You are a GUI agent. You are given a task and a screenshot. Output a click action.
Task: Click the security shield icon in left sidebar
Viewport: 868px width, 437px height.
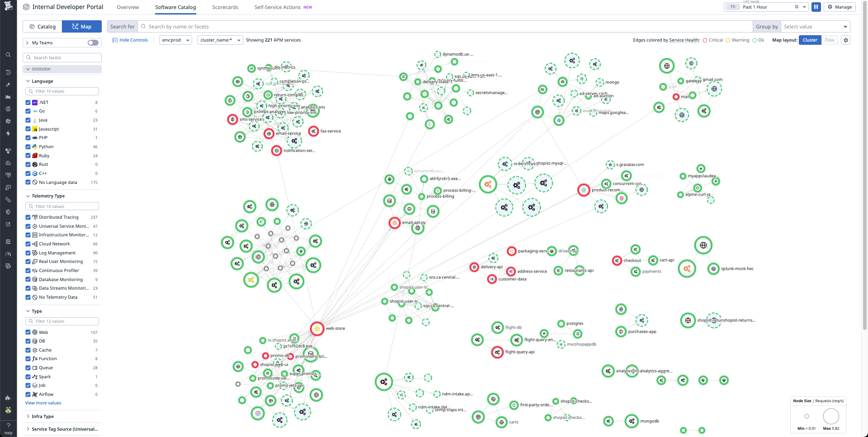pyautogui.click(x=8, y=212)
